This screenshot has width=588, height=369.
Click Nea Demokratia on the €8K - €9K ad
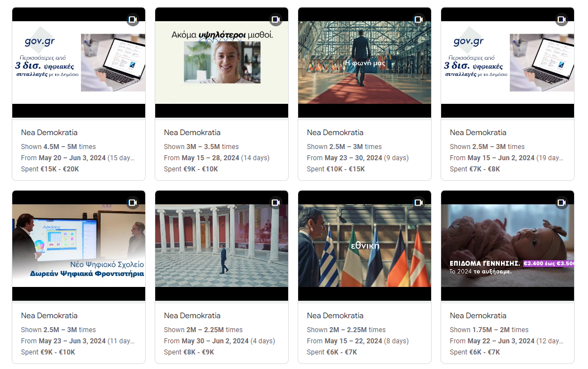(192, 316)
